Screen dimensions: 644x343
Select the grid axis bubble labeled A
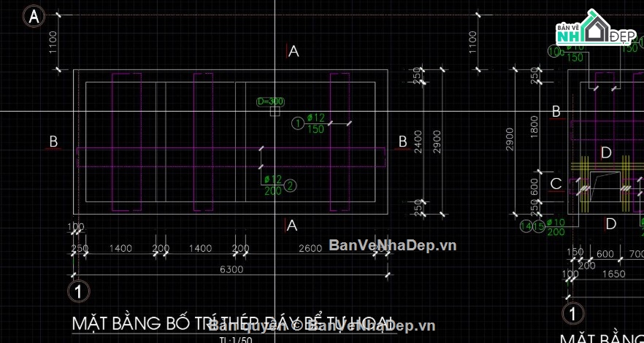(34, 17)
